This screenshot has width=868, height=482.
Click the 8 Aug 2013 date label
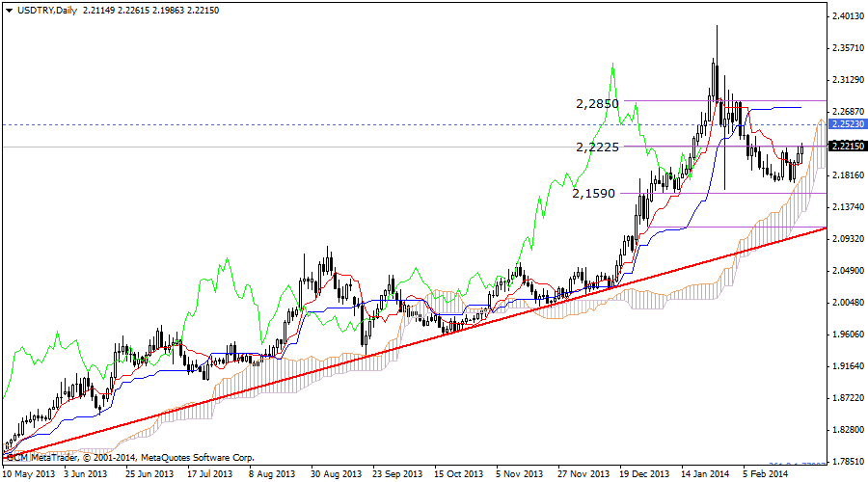pos(272,473)
